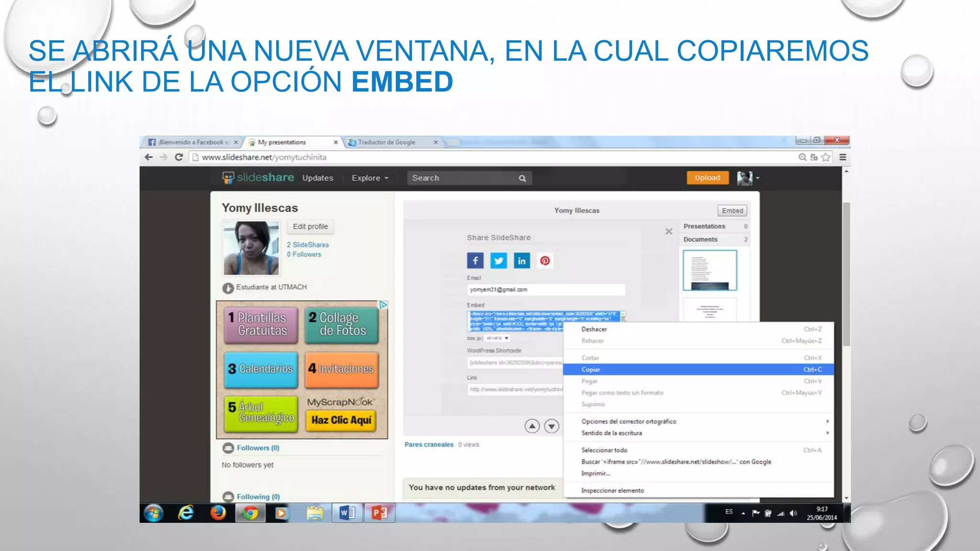
Task: Share on Pinterest icon
Action: (545, 261)
